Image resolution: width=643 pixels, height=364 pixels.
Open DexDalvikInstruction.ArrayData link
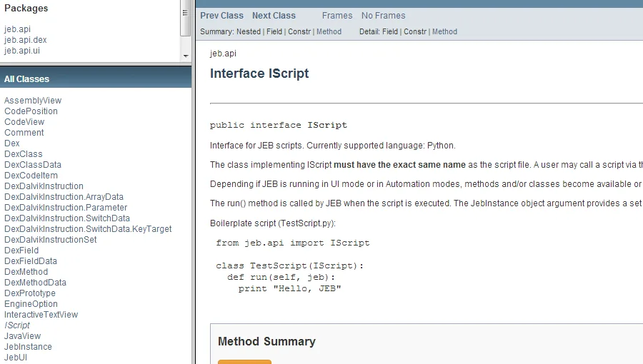pyautogui.click(x=64, y=196)
